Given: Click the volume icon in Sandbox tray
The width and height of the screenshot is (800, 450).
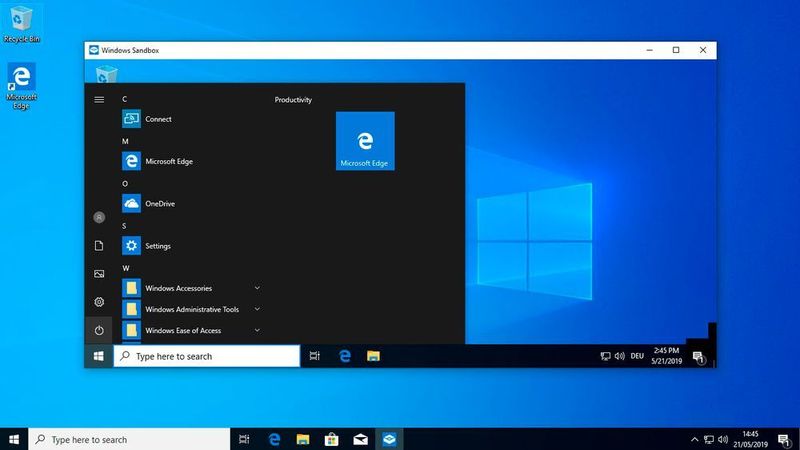Looking at the screenshot, I should 619,356.
